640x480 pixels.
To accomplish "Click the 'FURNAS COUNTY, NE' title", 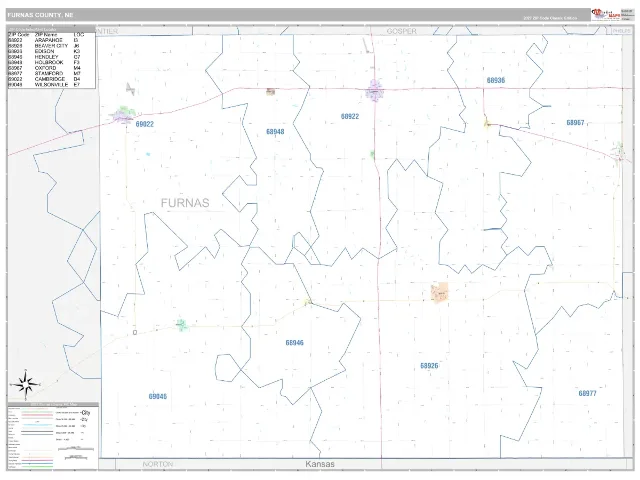I will pos(40,15).
